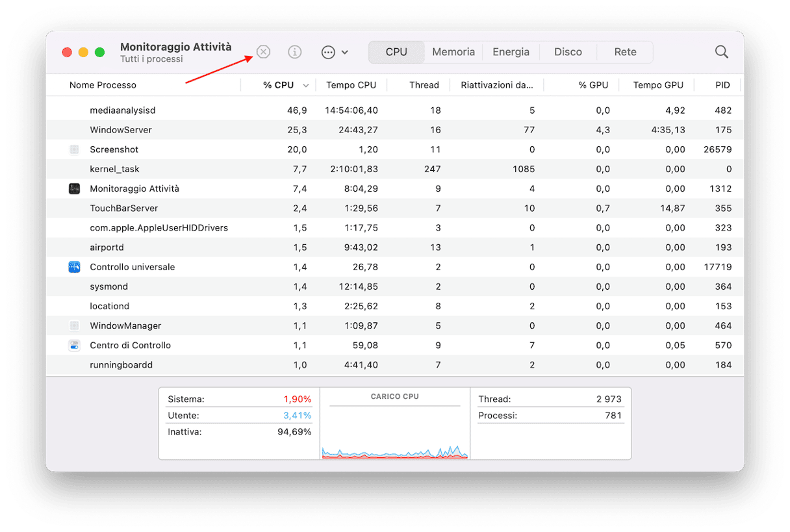Image resolution: width=790 pixels, height=532 pixels.
Task: Click the WindowManager process name
Action: click(x=125, y=325)
